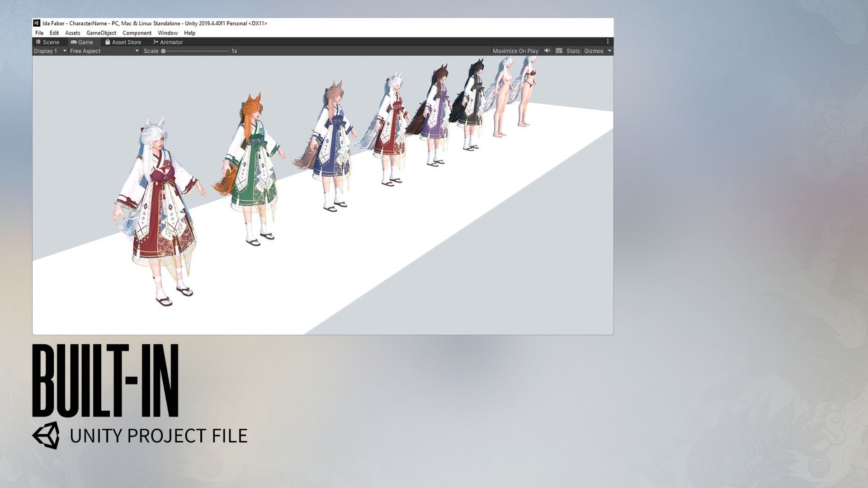Toggle the Mute Audio speaker icon

[547, 51]
